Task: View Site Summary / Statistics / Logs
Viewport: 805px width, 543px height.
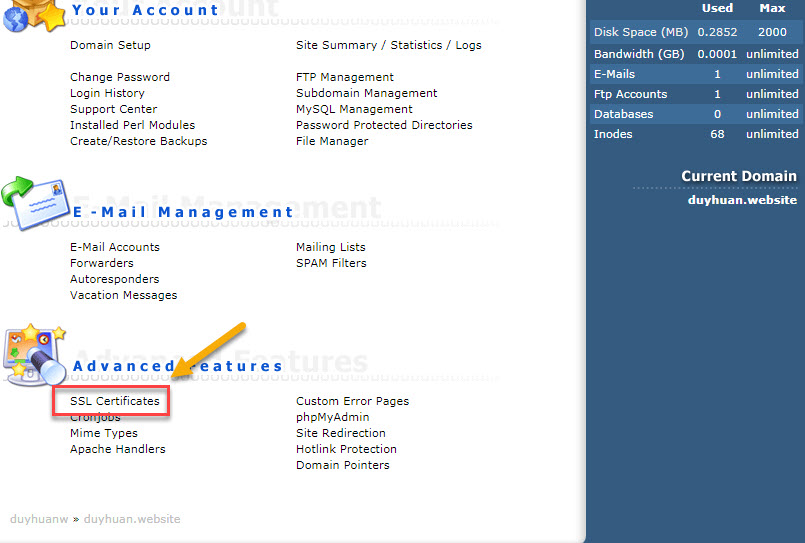Action: (x=388, y=45)
